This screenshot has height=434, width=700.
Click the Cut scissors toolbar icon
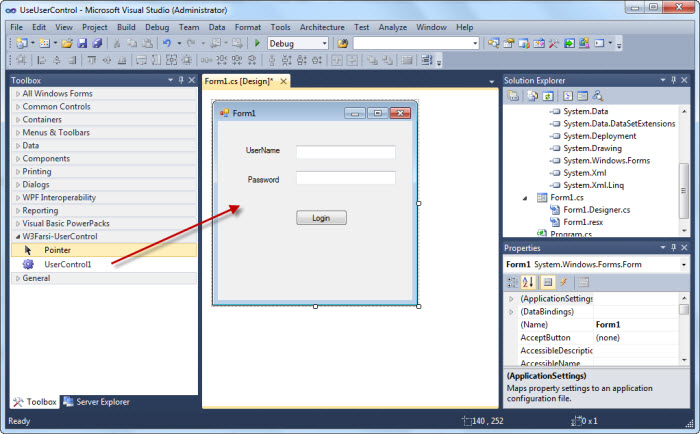(118, 44)
